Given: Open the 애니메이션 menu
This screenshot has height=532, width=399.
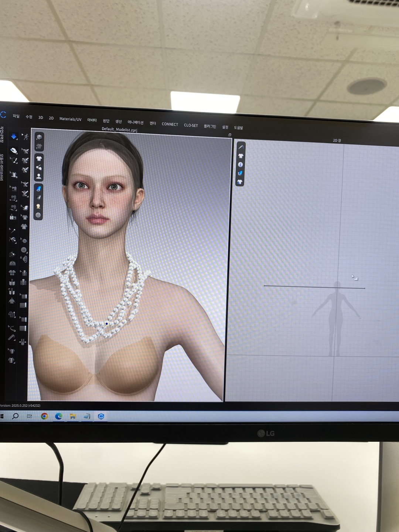Looking at the screenshot, I should tap(135, 122).
